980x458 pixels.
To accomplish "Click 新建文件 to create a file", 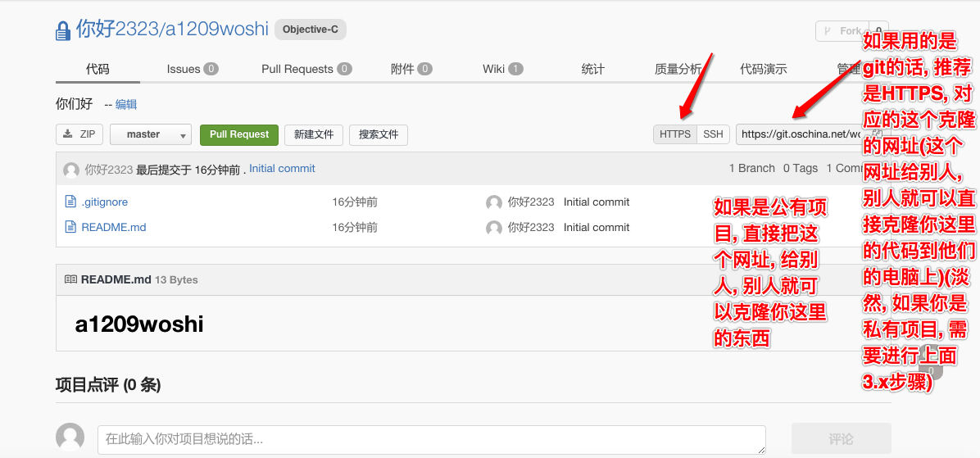I will coord(314,134).
